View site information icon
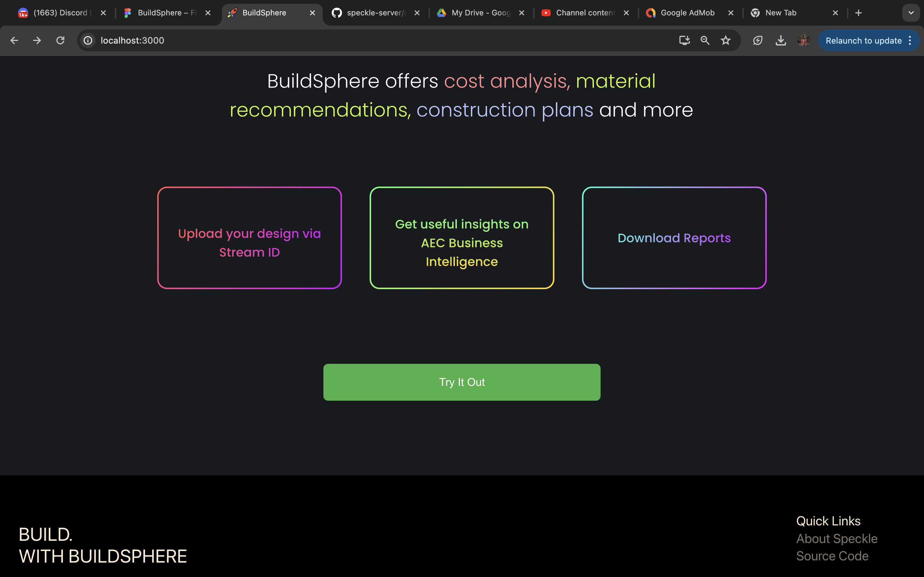Screen dimensions: 924x577 [88, 40]
